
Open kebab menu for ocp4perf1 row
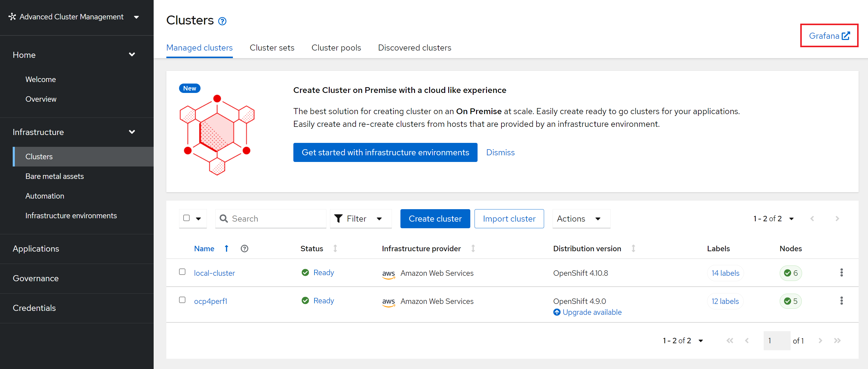(x=841, y=301)
